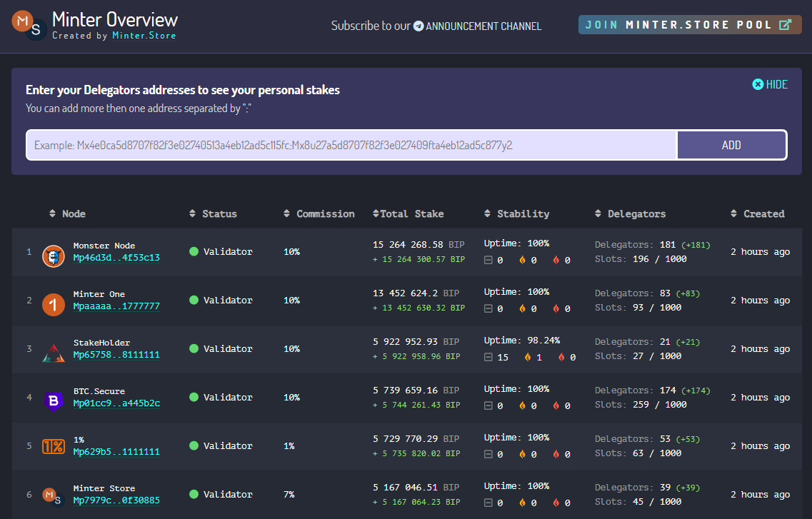Click Minter Store 7% commission cell

tap(289, 495)
